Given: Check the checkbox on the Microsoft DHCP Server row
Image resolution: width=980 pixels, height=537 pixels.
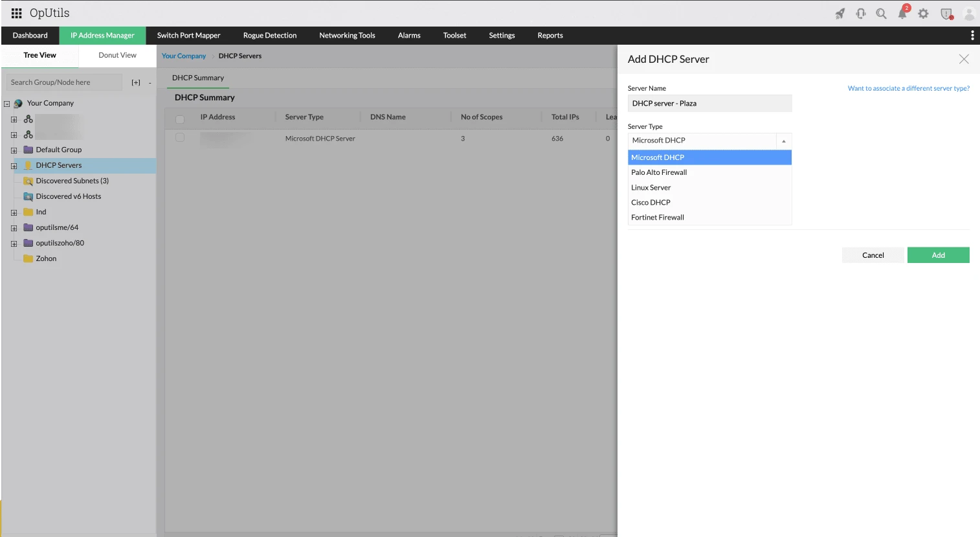Looking at the screenshot, I should [179, 138].
